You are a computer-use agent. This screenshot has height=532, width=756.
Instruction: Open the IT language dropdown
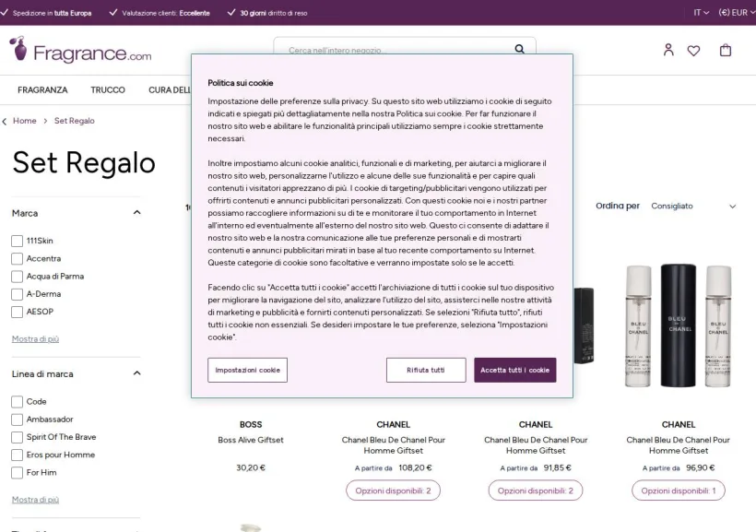701,13
